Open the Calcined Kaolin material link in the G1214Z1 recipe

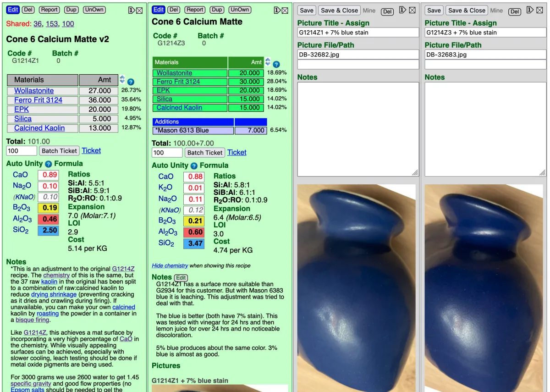click(39, 128)
